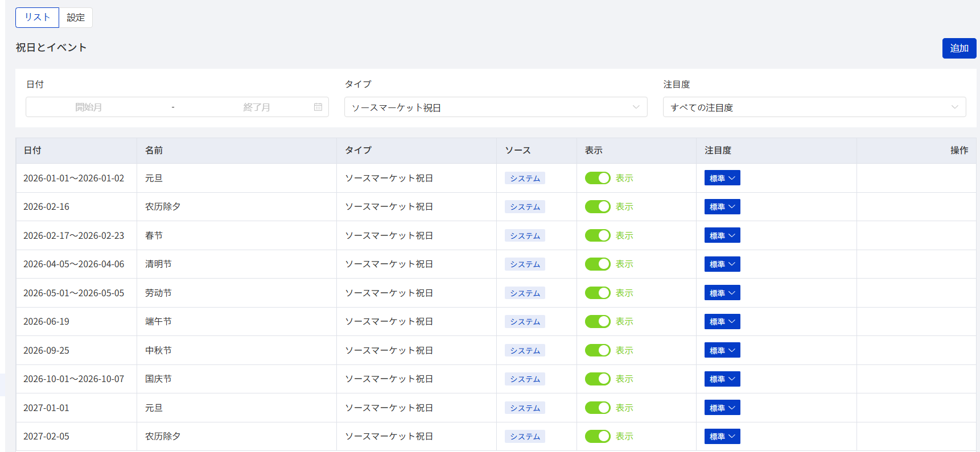This screenshot has width=980, height=452.
Task: Click the 開始月 start month field
Action: [89, 107]
